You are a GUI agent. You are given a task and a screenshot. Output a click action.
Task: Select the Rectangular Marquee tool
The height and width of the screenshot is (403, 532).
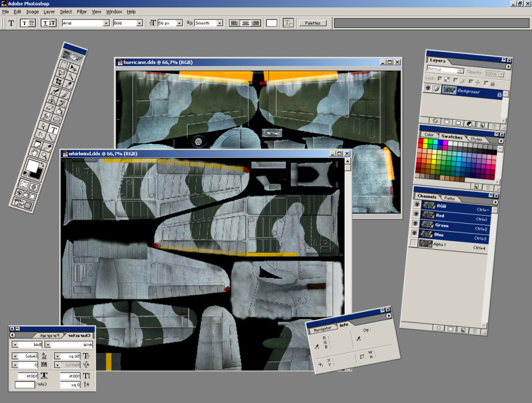[x=63, y=65]
